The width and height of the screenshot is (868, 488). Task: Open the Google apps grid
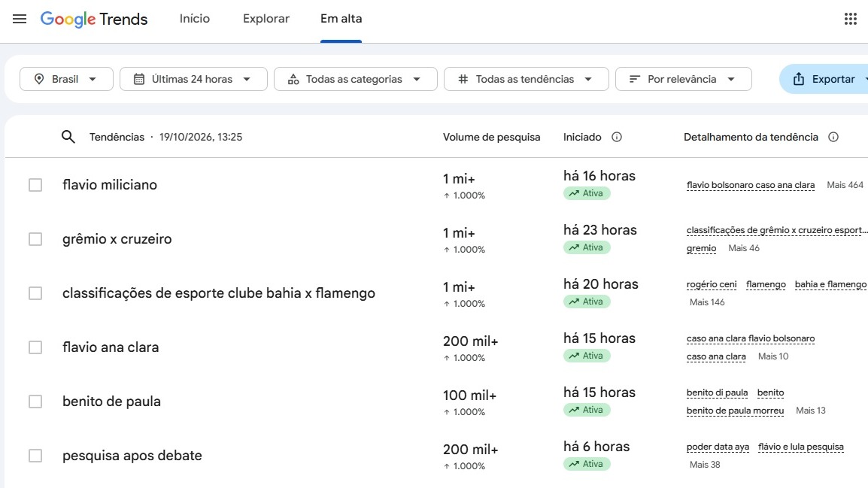(x=850, y=19)
